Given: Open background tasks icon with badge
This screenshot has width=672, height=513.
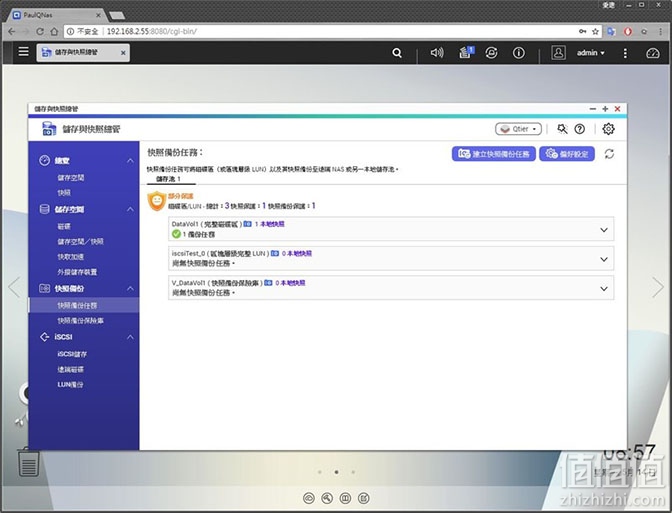Looking at the screenshot, I should (466, 52).
